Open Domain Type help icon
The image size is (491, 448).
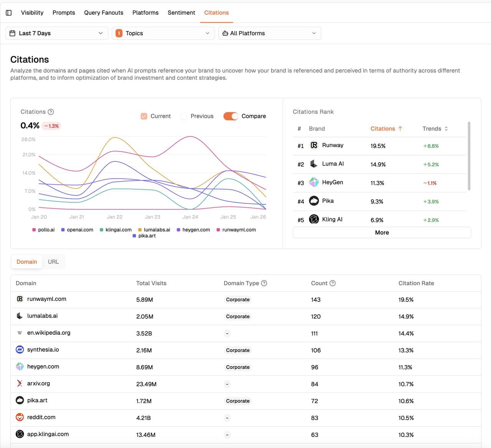click(264, 283)
